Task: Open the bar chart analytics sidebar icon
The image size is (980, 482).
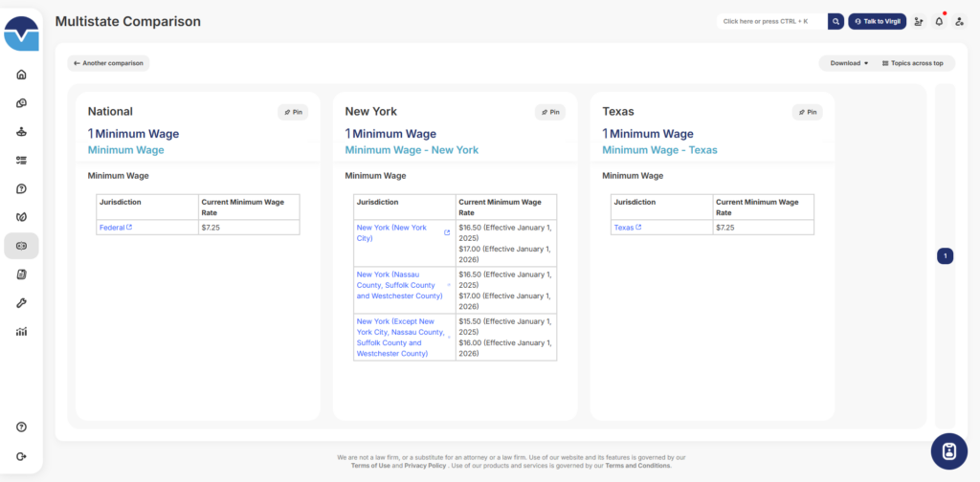Action: coord(21,332)
